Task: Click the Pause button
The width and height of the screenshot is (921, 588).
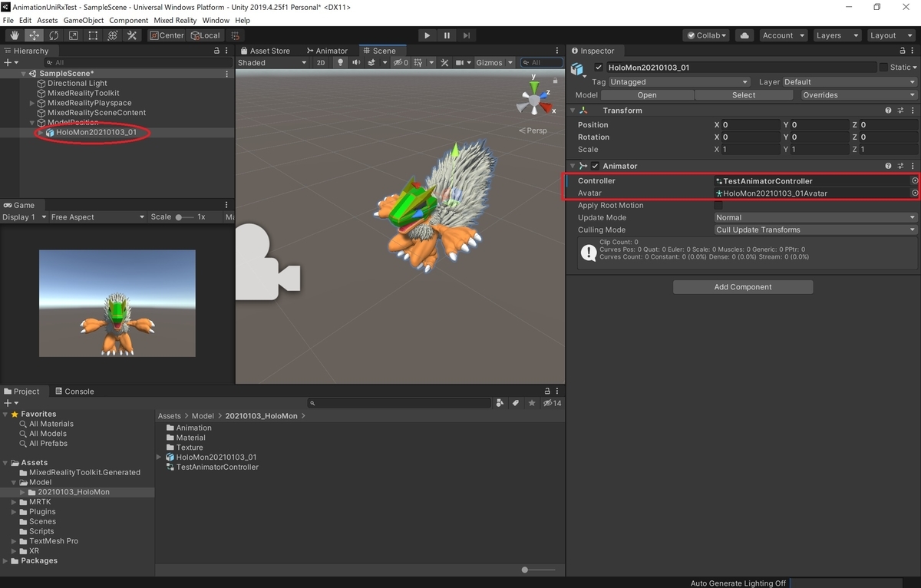Action: (447, 35)
